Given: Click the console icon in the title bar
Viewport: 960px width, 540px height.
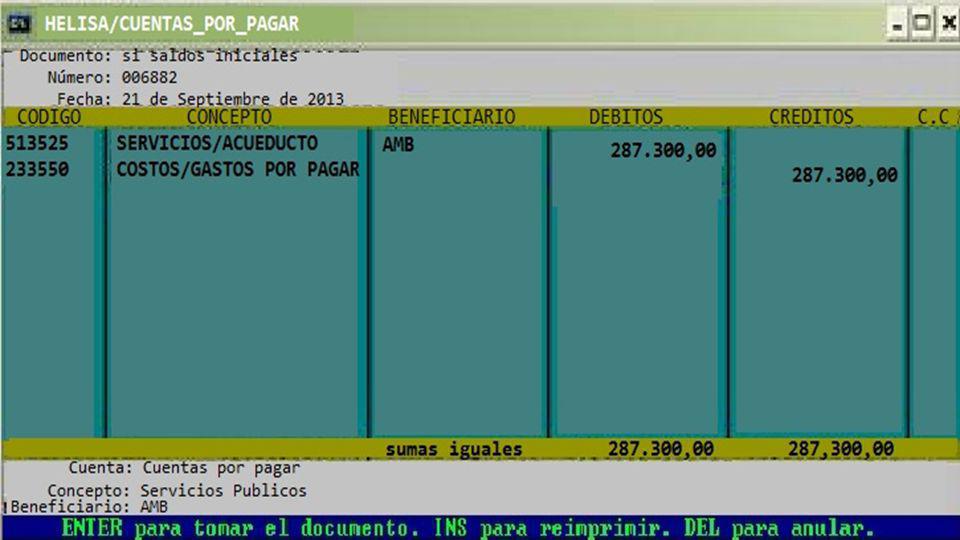Looking at the screenshot, I should (19, 23).
